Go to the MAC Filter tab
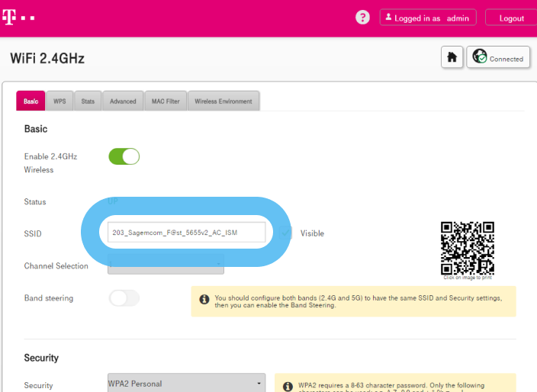 [x=165, y=101]
